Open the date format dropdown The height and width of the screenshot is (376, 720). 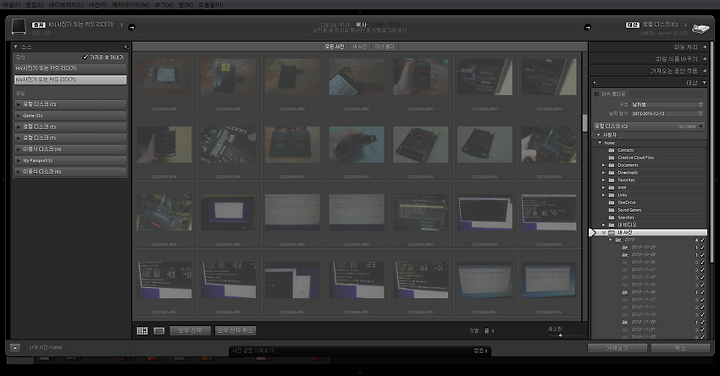(x=666, y=113)
